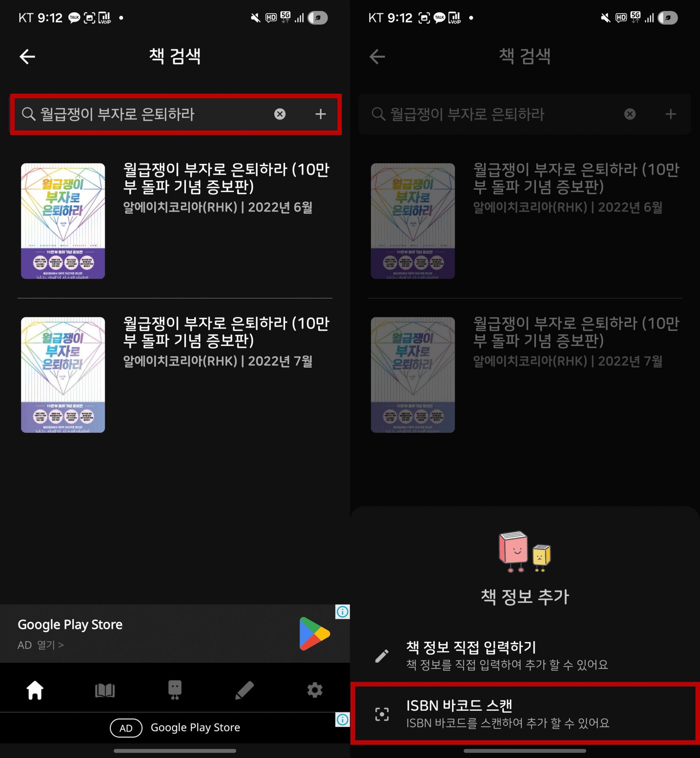Open the book character mascot tab
The width and height of the screenshot is (700, 758).
click(175, 690)
